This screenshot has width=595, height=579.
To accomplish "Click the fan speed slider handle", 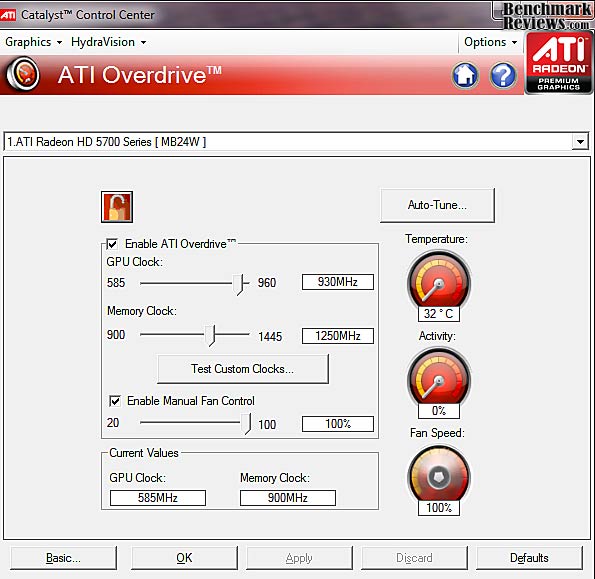I will pyautogui.click(x=246, y=423).
